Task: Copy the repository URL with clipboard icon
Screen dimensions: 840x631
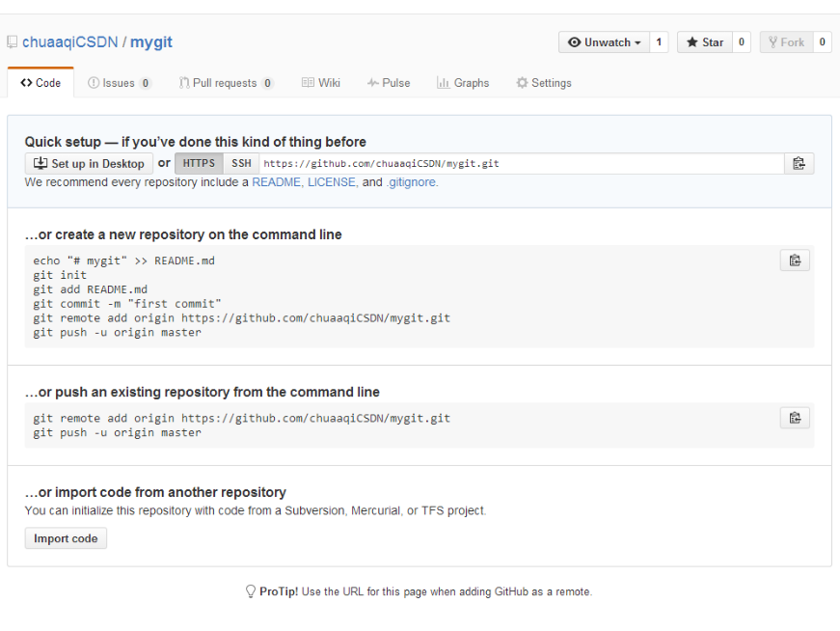Action: [x=799, y=163]
